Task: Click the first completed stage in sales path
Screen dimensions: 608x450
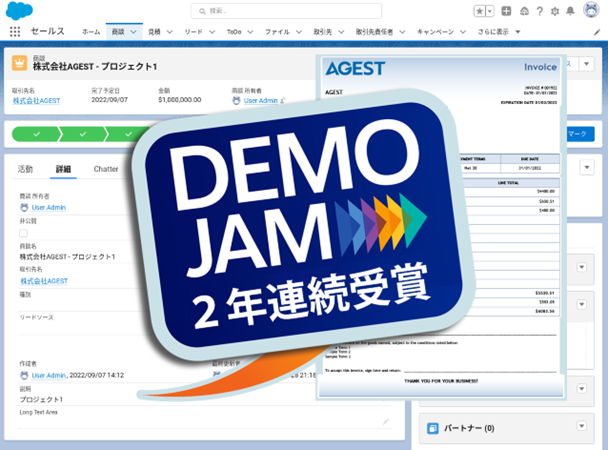Action: 36,133
